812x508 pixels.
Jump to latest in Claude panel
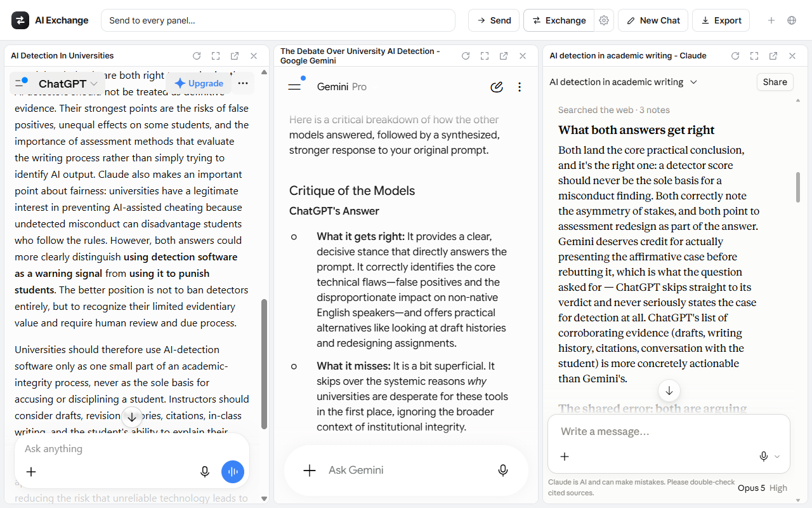tap(669, 391)
